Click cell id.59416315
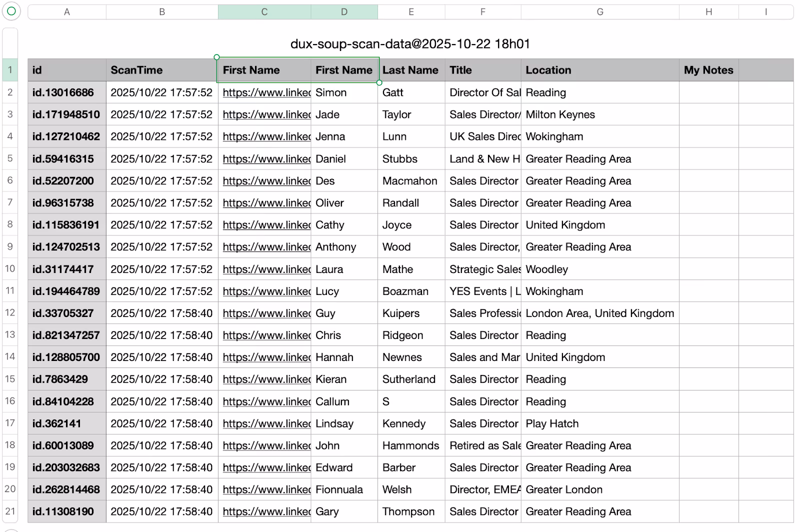800x532 pixels. 67,159
